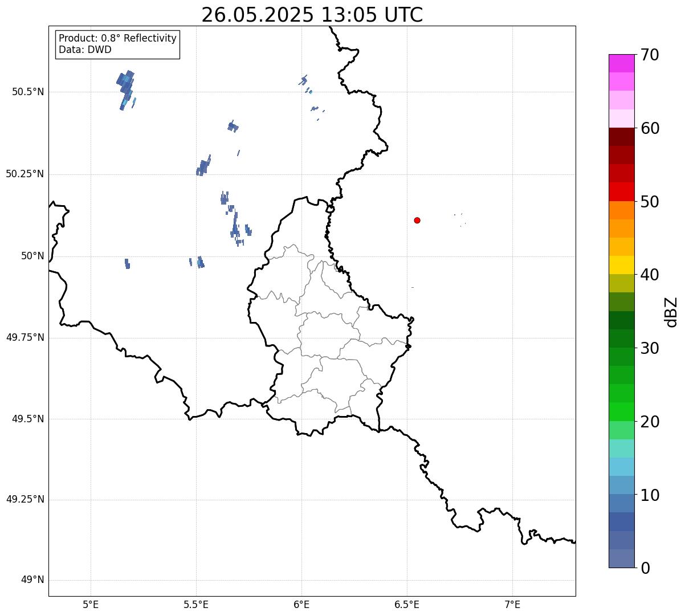Click the colorbar tick label 30

pos(650,348)
